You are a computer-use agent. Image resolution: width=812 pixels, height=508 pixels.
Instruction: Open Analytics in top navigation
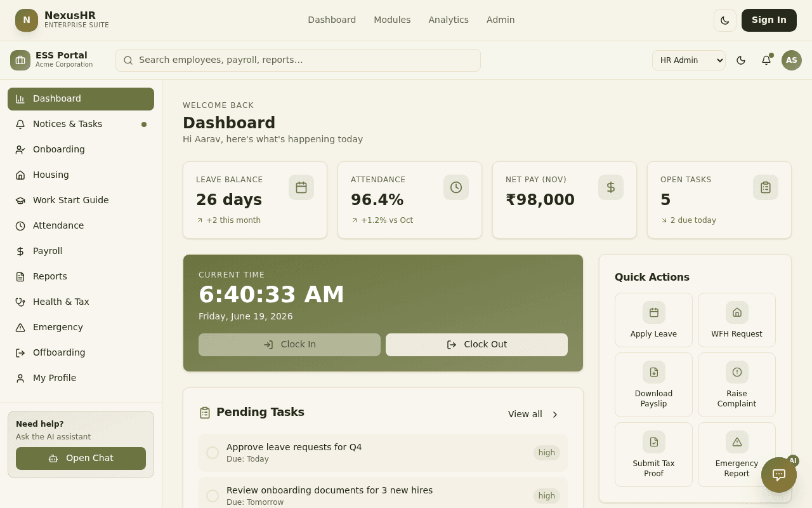click(x=449, y=20)
